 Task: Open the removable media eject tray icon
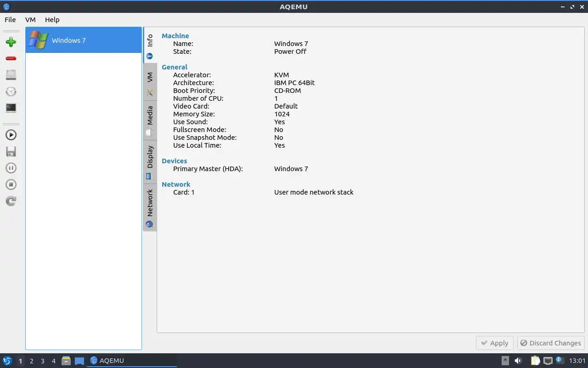[x=505, y=361]
